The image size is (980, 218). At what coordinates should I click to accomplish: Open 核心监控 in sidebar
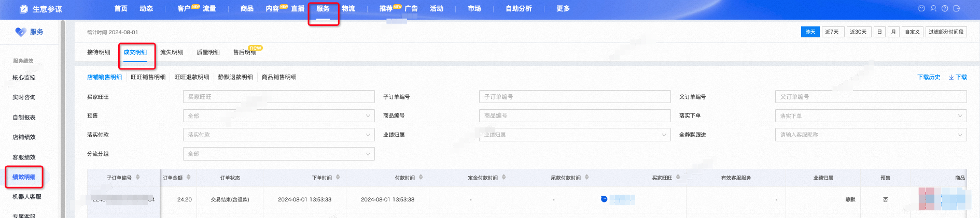coord(24,78)
